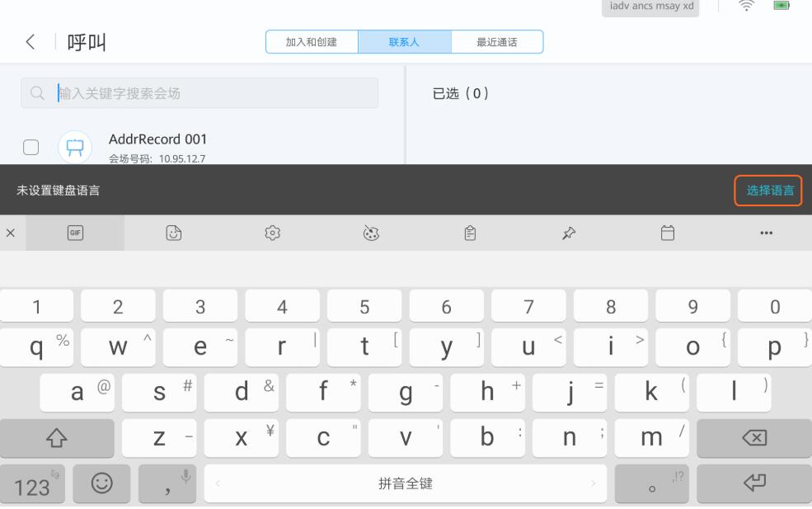This screenshot has height=509, width=812.
Task: Open more keyboard tools via ellipsis
Action: (x=765, y=234)
